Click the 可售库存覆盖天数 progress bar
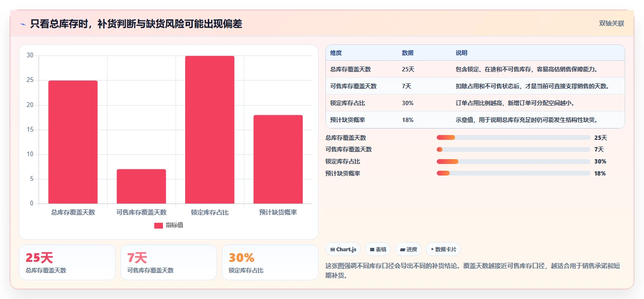The image size is (644, 299). (513, 149)
